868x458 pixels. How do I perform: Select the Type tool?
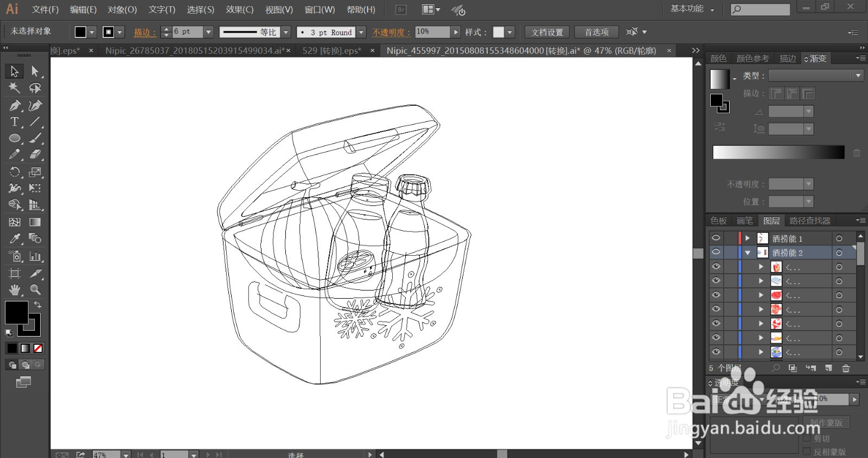click(15, 121)
